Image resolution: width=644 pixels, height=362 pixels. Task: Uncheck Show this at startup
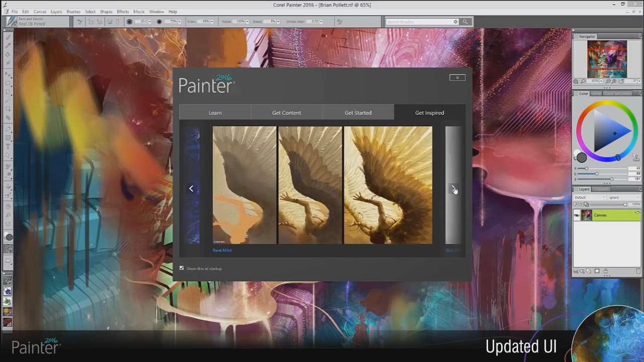pyautogui.click(x=182, y=268)
